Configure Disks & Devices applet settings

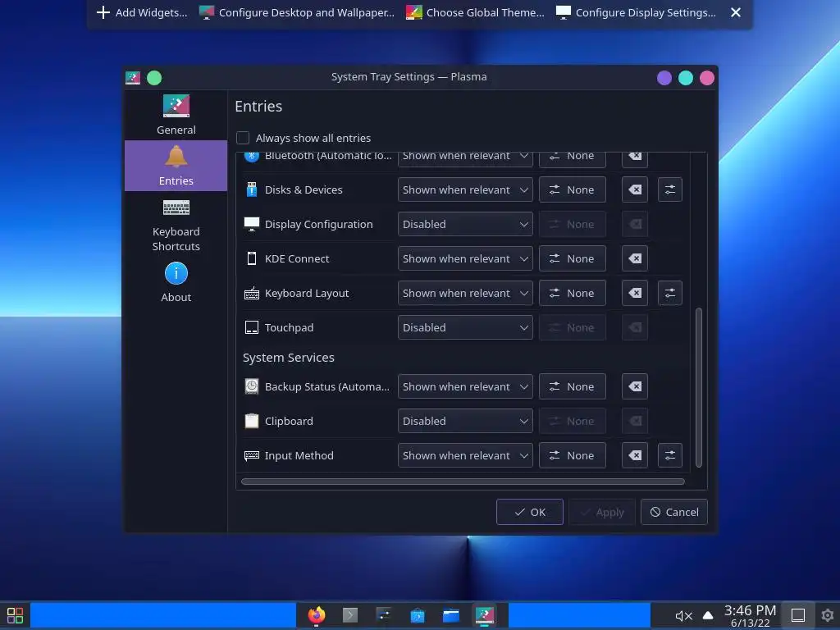coord(669,189)
